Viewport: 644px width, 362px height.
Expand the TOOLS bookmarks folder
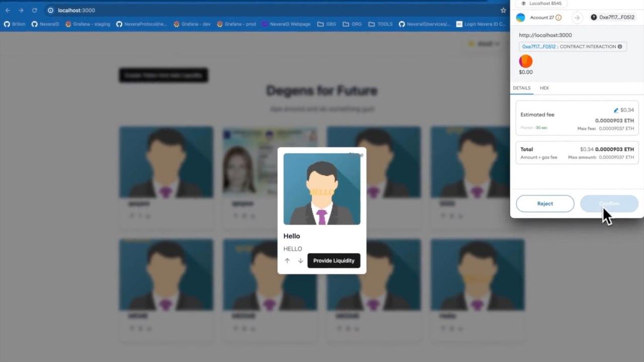pos(380,24)
